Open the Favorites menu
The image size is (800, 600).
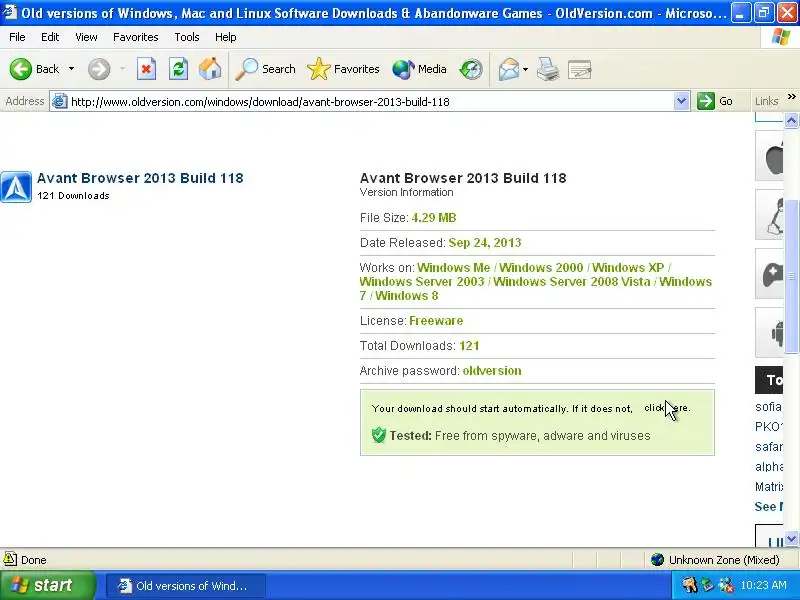(x=136, y=37)
